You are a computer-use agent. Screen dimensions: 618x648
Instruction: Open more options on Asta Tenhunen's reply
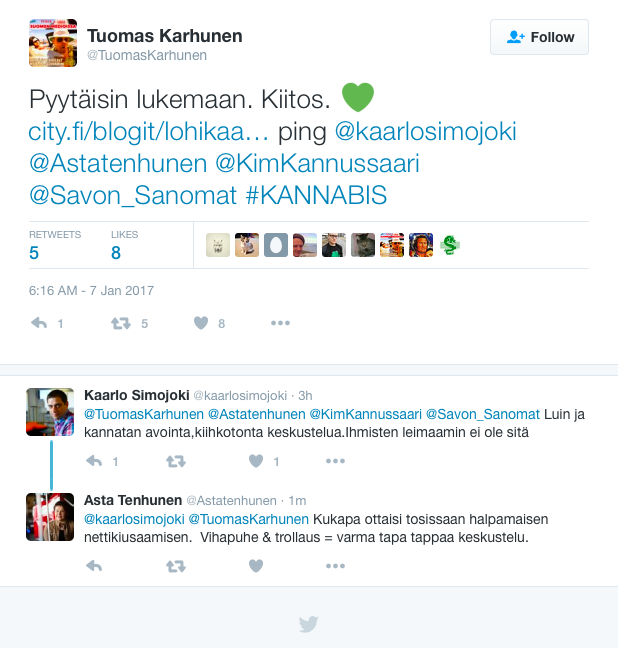(x=335, y=566)
